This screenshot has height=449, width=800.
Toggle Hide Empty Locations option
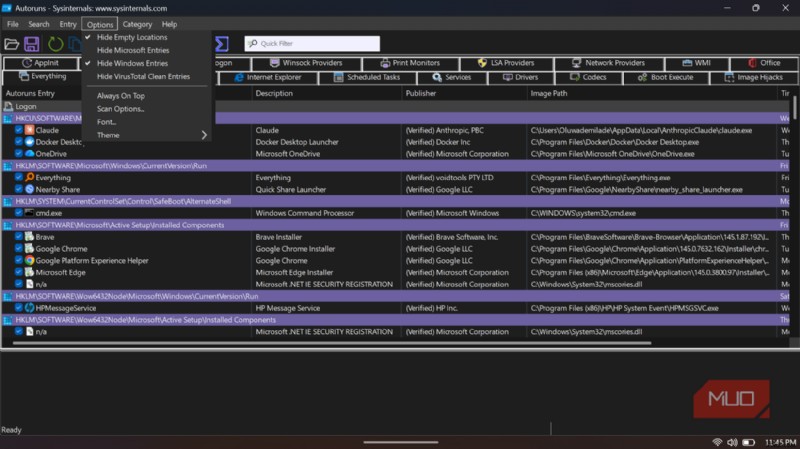pos(146,37)
